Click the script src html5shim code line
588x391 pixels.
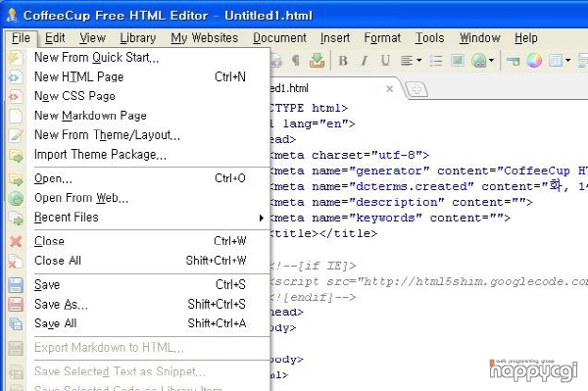(x=428, y=282)
